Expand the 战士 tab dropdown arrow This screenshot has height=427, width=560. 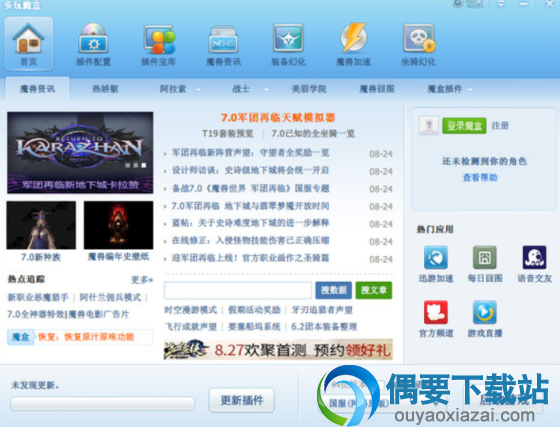point(266,90)
